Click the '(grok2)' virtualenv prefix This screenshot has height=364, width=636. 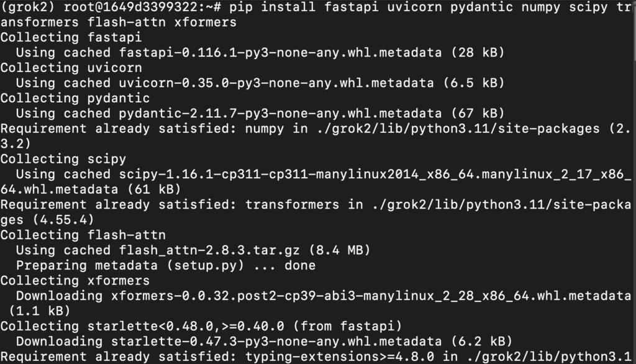27,7
